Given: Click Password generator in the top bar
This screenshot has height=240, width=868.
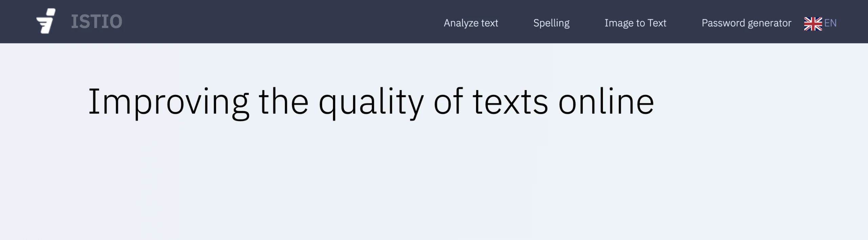Looking at the screenshot, I should point(746,23).
